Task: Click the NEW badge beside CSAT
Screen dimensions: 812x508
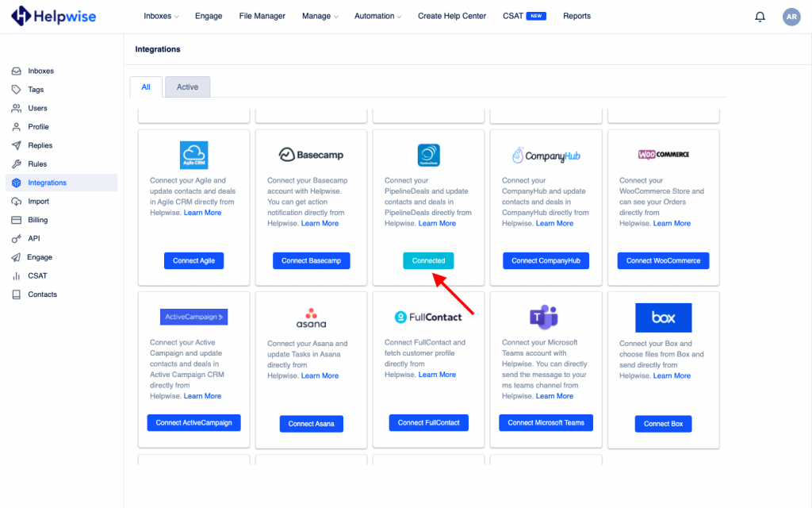Action: pyautogui.click(x=536, y=16)
